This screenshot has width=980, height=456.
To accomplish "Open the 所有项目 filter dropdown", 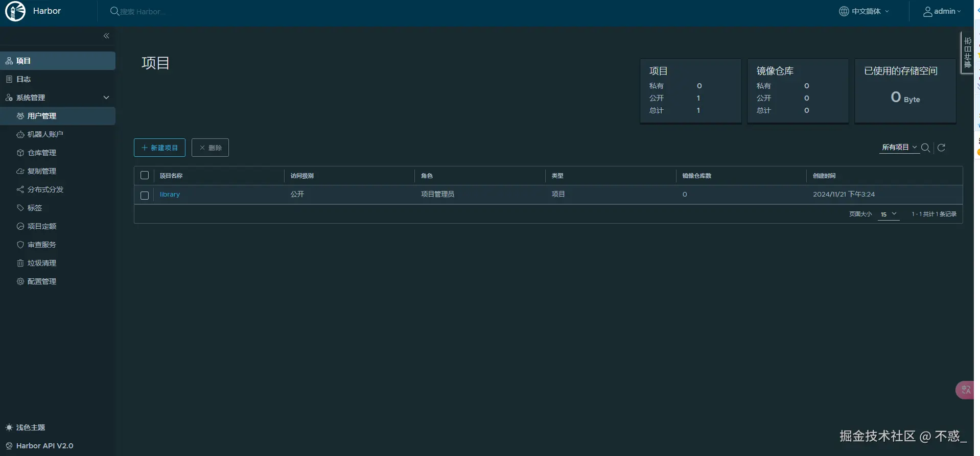I will [x=899, y=147].
